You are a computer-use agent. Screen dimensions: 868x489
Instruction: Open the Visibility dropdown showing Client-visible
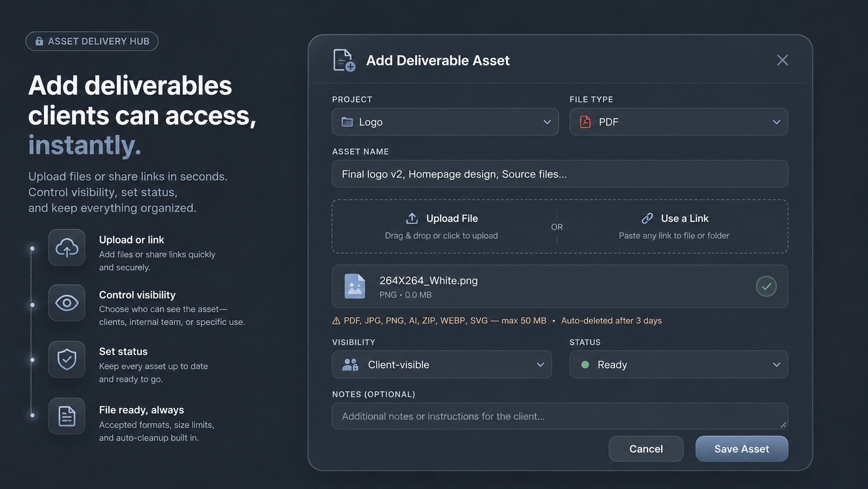click(x=442, y=364)
